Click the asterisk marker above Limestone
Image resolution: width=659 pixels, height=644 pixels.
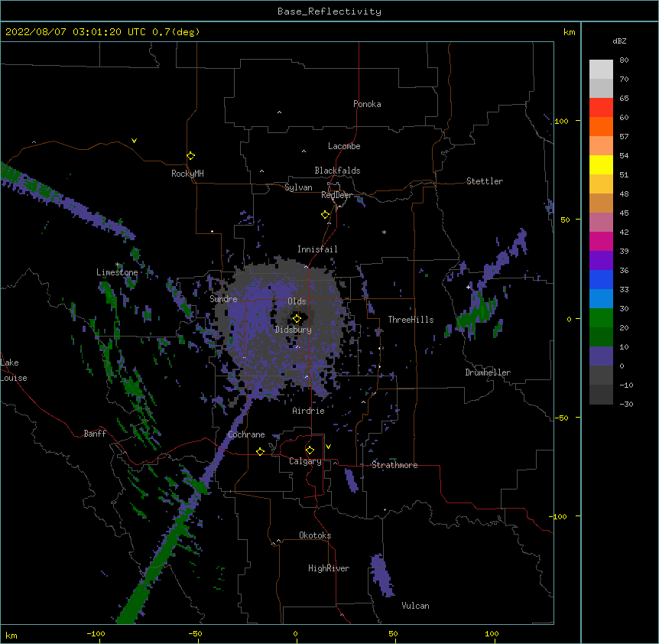[x=117, y=265]
